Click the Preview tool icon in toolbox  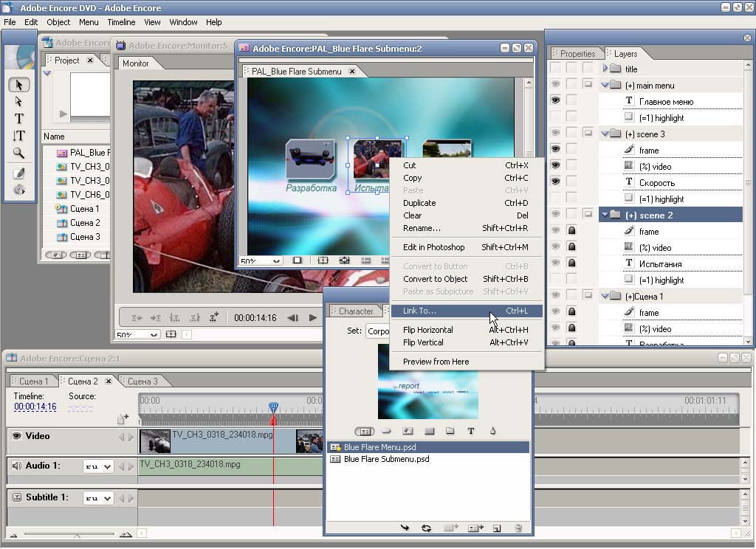tap(19, 190)
